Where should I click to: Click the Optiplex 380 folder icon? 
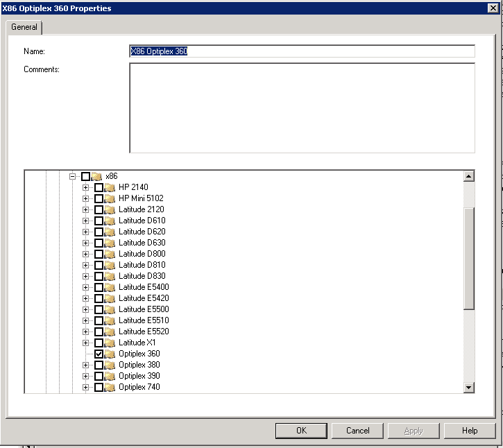tap(110, 365)
